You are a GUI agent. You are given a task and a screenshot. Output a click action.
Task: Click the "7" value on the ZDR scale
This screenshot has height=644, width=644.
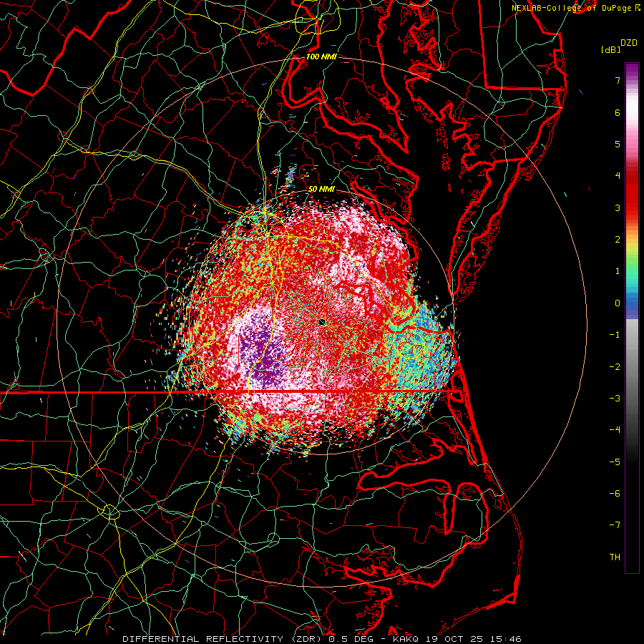618,80
